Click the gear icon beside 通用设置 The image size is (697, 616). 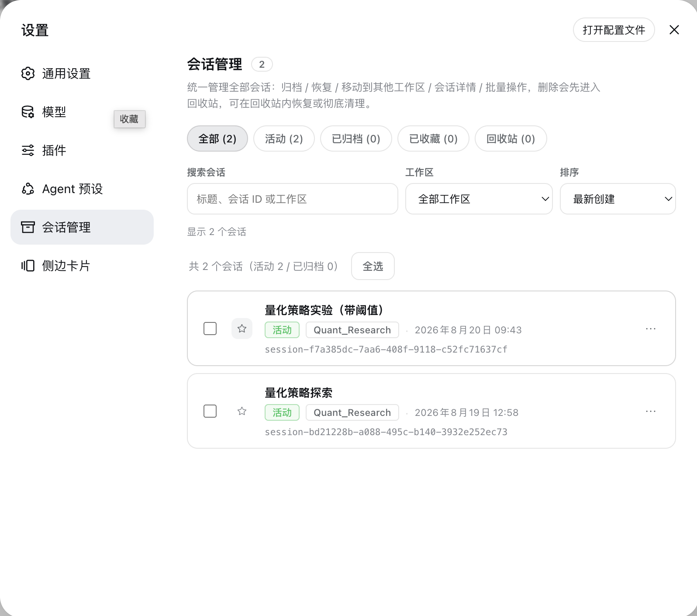tap(28, 73)
